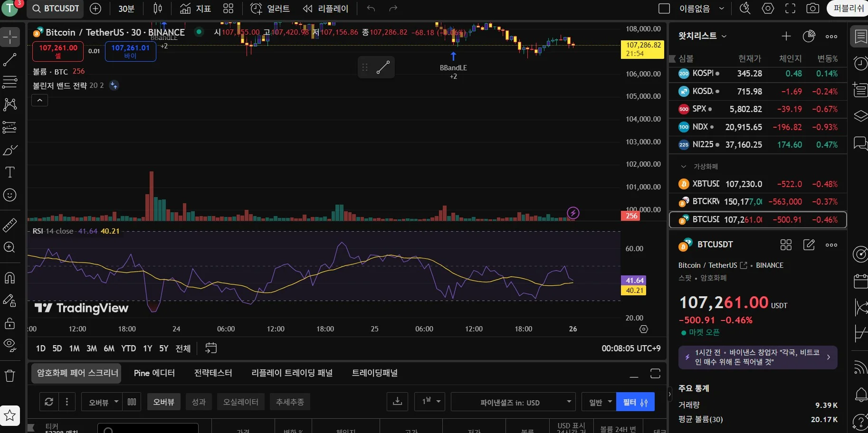This screenshot has height=433, width=868.
Task: Create an 얼러트 alert
Action: (270, 9)
